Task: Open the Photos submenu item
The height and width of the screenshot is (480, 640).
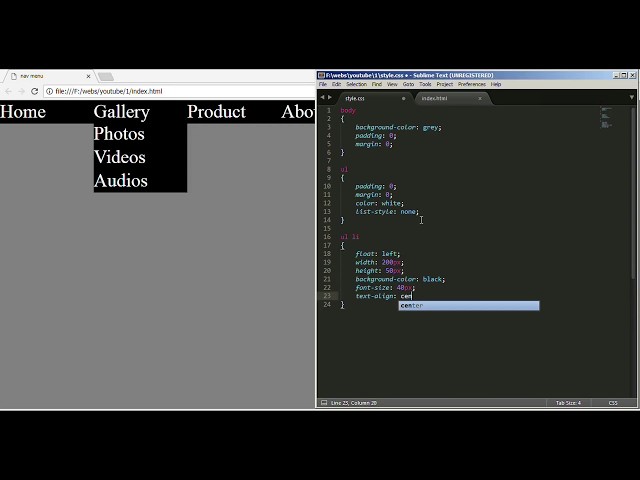Action: 119,134
